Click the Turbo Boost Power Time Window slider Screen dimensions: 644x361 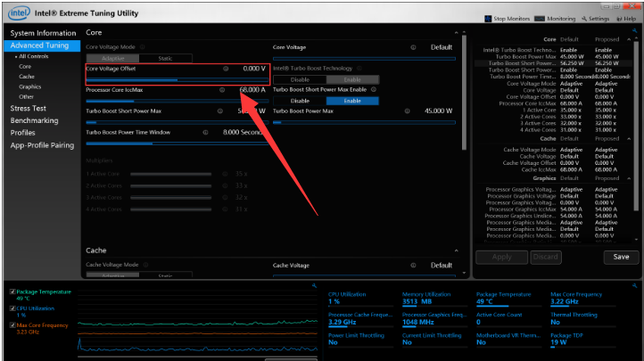coord(177,144)
